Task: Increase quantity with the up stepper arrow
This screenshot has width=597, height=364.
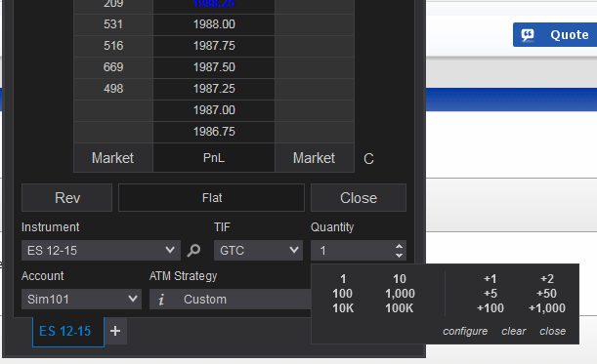Action: pos(399,246)
